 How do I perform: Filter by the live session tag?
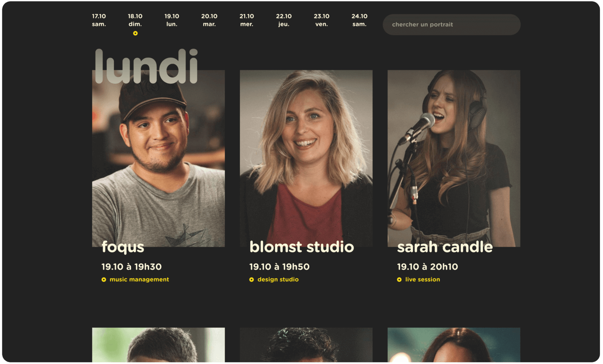(422, 280)
